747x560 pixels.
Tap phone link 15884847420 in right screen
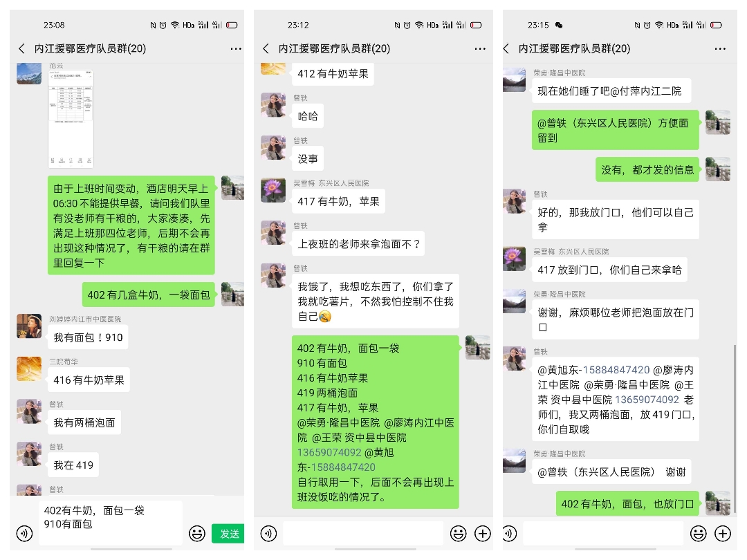(x=616, y=370)
